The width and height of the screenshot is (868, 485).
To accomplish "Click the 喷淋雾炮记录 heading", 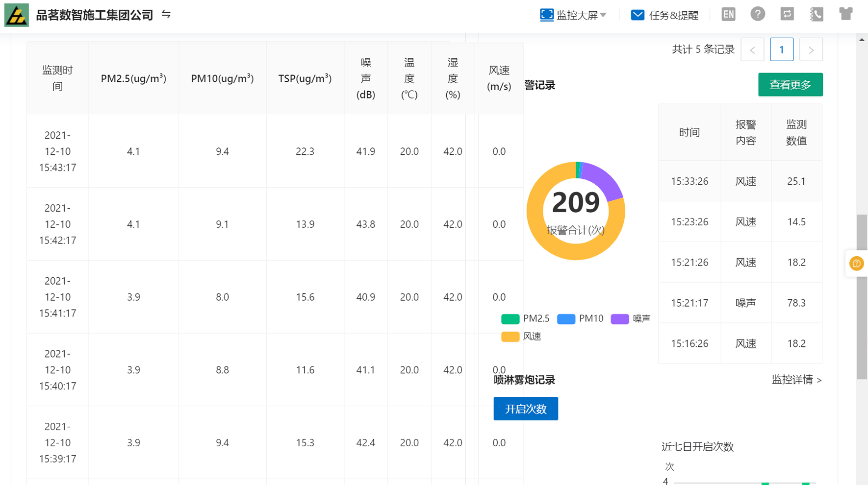I will 524,380.
